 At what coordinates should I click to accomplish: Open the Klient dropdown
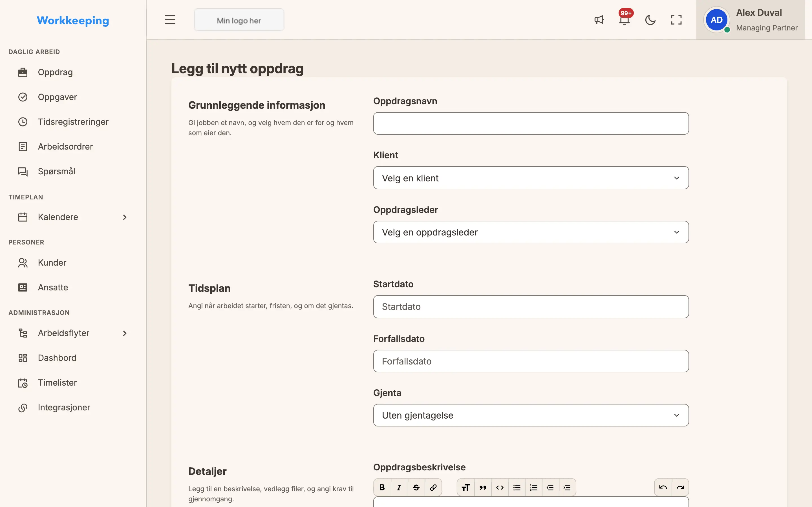click(x=531, y=178)
